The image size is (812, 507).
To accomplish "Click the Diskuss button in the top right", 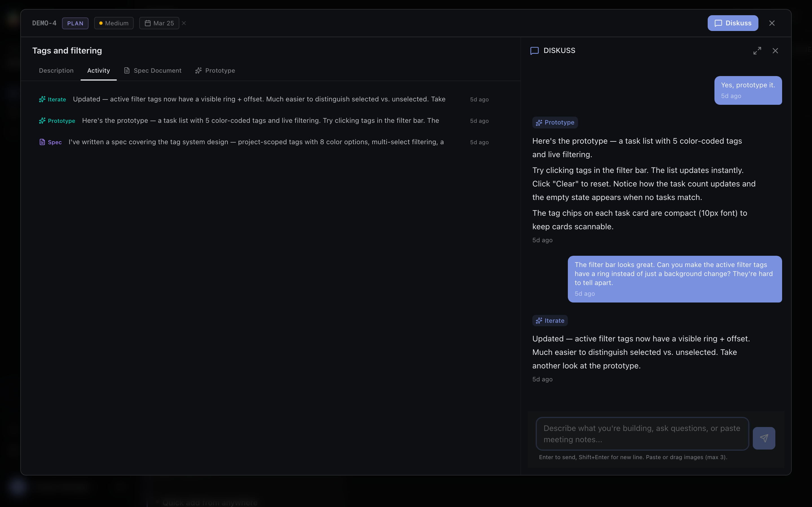I will click(733, 23).
